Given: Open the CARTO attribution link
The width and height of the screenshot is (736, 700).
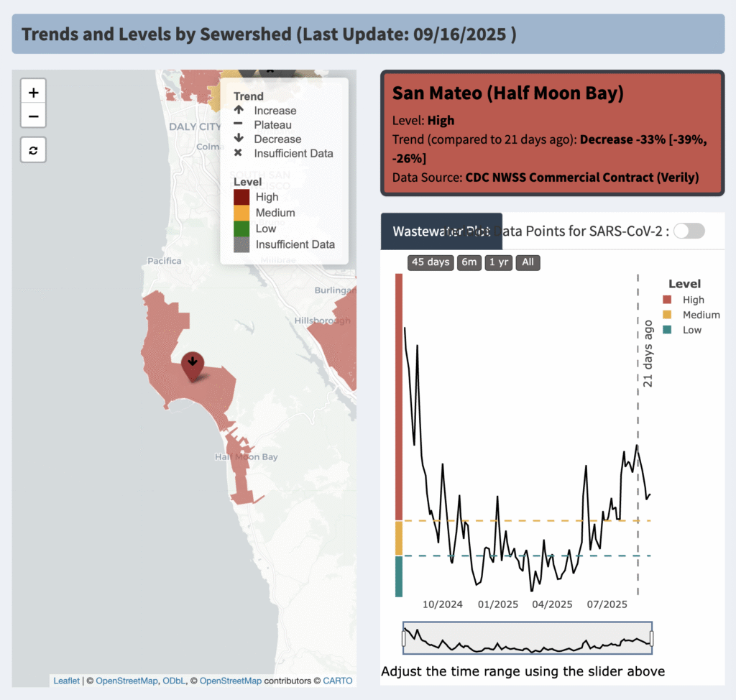Looking at the screenshot, I should point(337,680).
